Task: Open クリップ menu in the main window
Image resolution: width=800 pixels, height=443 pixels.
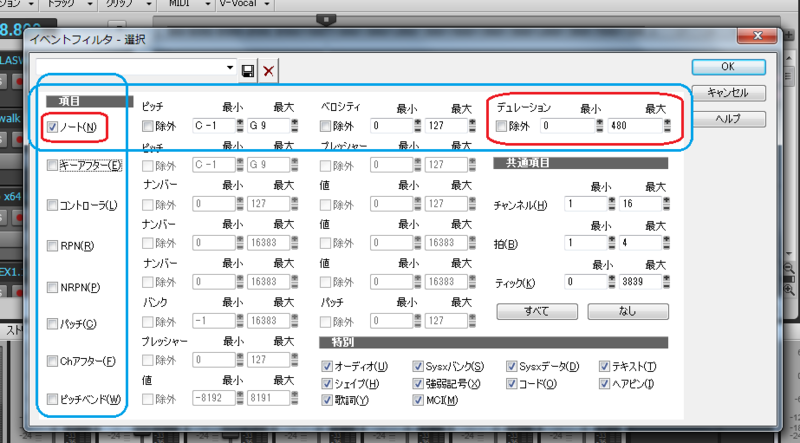Action: 129,4
